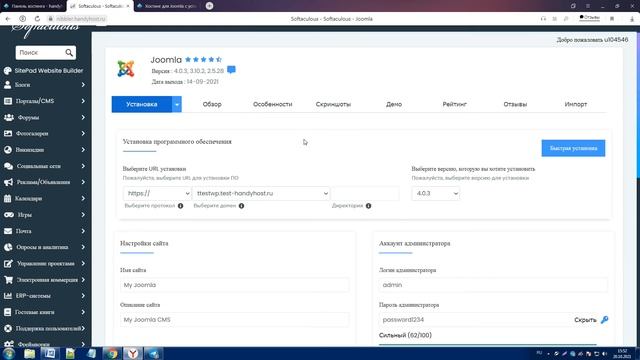Click the e-commerce shopping cart icon
The width and height of the screenshot is (640, 360).
coord(8,280)
